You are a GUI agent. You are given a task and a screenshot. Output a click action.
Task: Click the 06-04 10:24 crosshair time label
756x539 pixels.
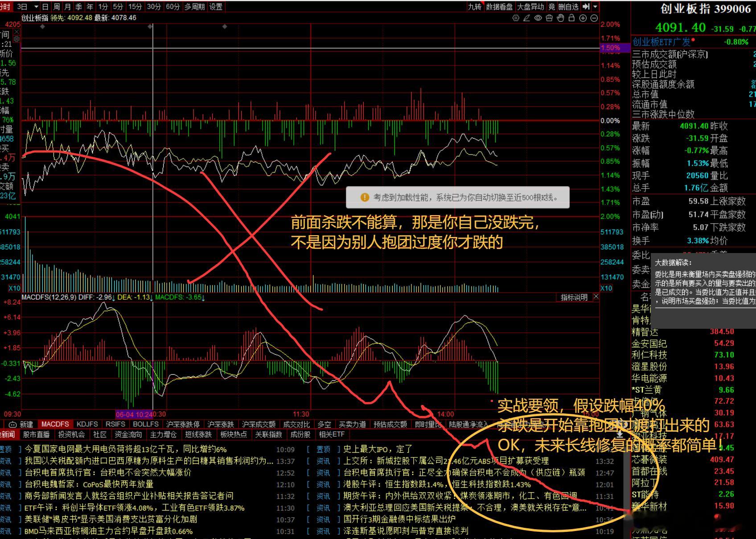(x=134, y=414)
